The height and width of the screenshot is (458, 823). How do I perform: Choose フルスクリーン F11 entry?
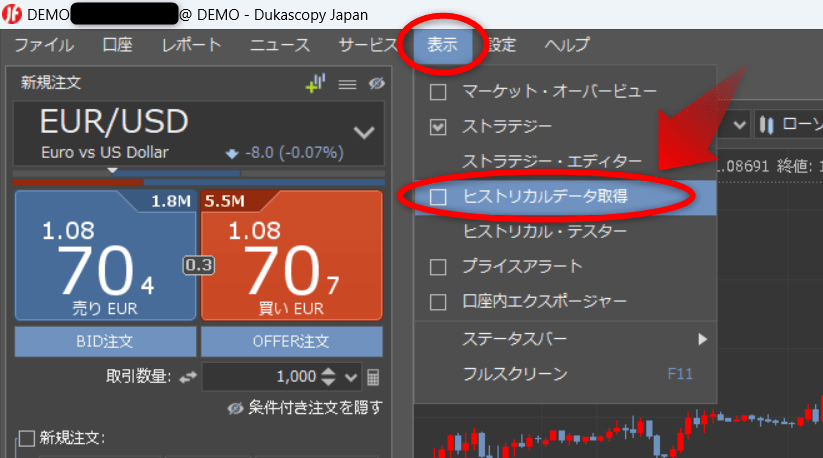pyautogui.click(x=565, y=374)
